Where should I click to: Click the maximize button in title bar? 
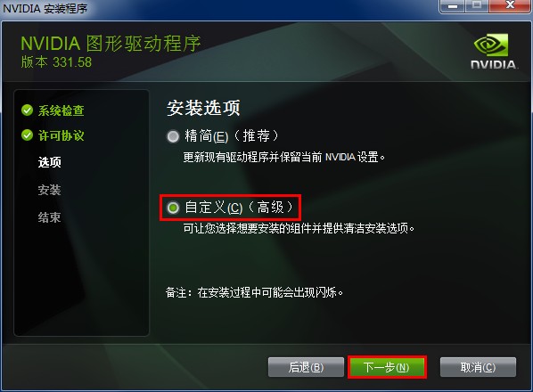point(477,5)
